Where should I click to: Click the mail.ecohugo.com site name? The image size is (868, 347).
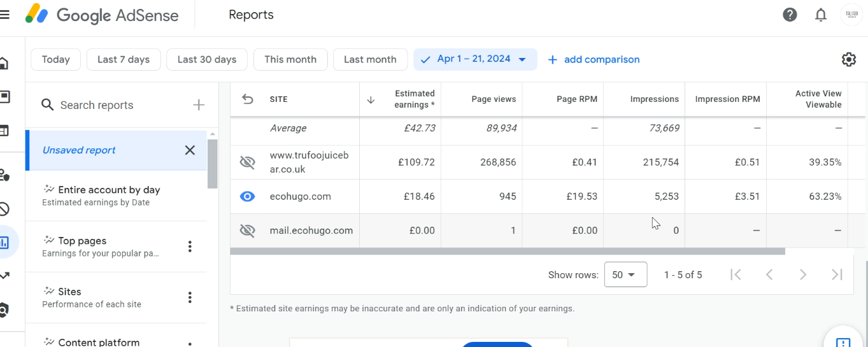click(311, 230)
